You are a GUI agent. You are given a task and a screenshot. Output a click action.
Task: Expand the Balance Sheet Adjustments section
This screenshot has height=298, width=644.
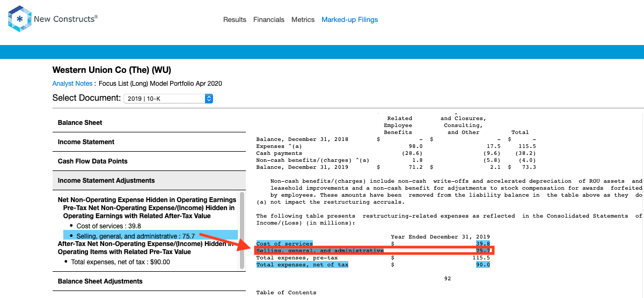tap(149, 281)
